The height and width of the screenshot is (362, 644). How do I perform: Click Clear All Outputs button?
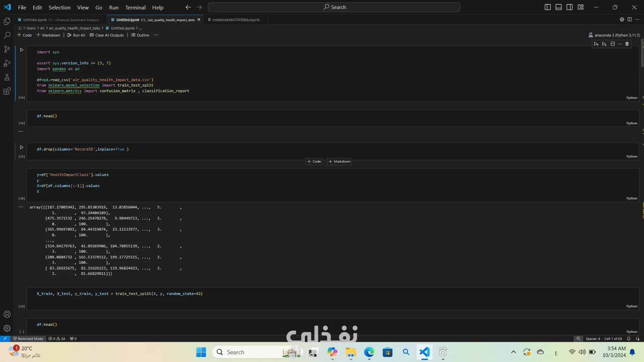click(107, 35)
